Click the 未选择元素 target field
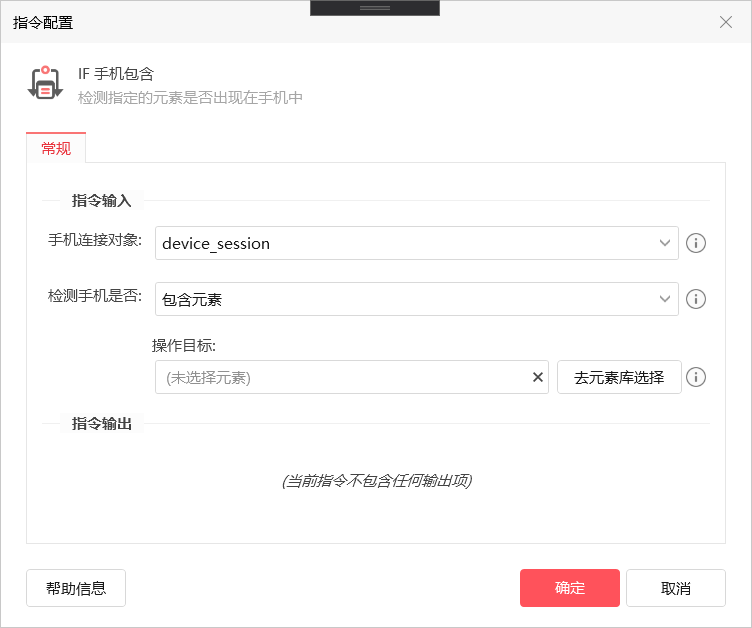752x628 pixels. tap(352, 378)
